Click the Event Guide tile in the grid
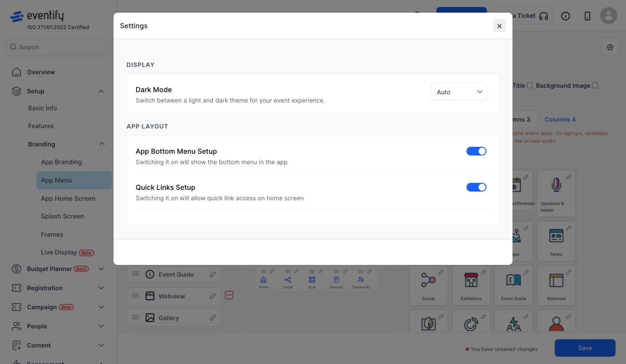626x364 pixels. 514,285
